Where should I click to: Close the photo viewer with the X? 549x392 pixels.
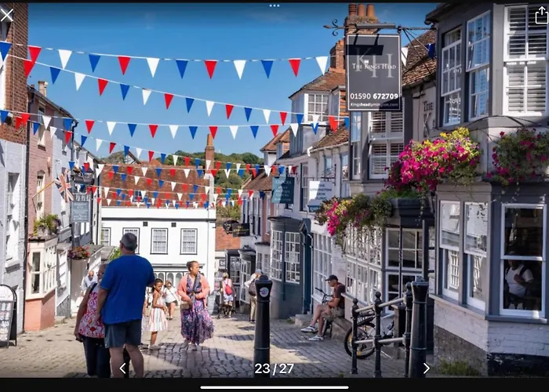pos(6,15)
